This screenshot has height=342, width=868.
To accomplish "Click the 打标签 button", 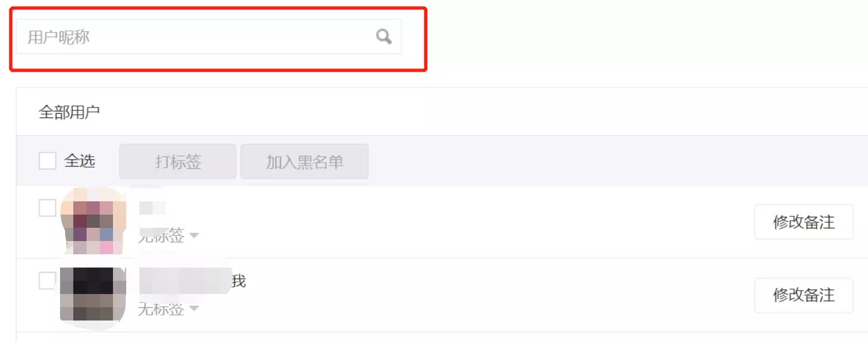I will click(x=178, y=162).
